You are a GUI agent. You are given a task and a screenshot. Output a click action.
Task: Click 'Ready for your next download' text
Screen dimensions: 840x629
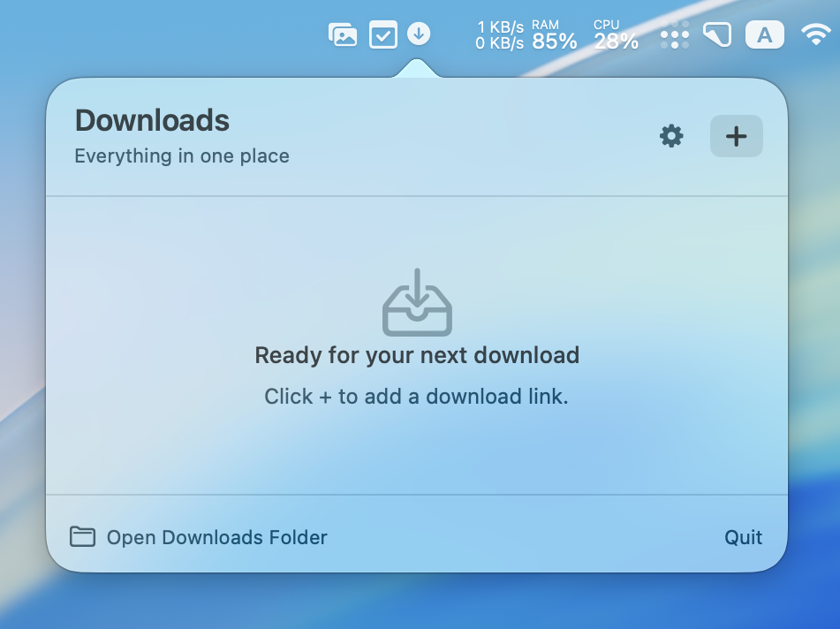tap(417, 355)
